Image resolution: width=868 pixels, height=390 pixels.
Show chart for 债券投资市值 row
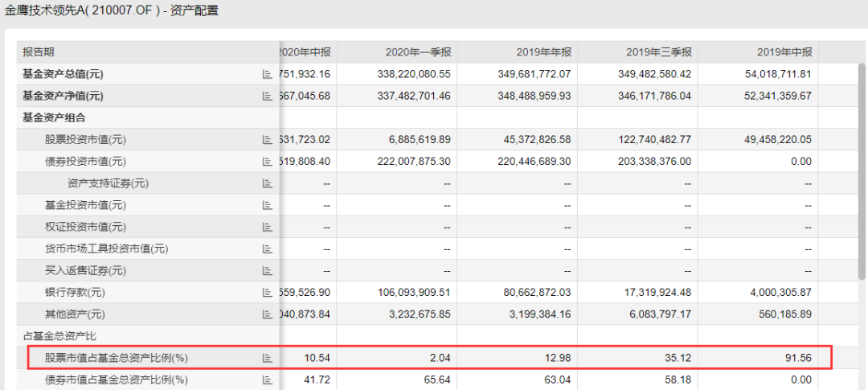[268, 161]
